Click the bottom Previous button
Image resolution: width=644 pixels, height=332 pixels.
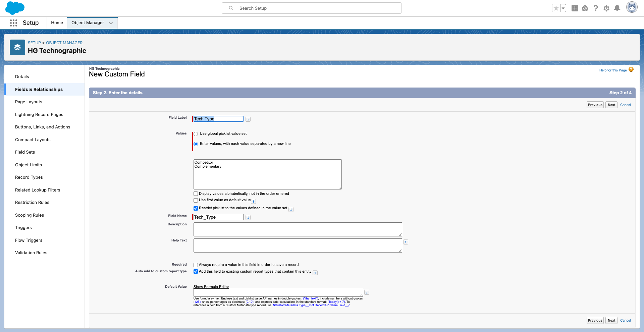(x=595, y=321)
